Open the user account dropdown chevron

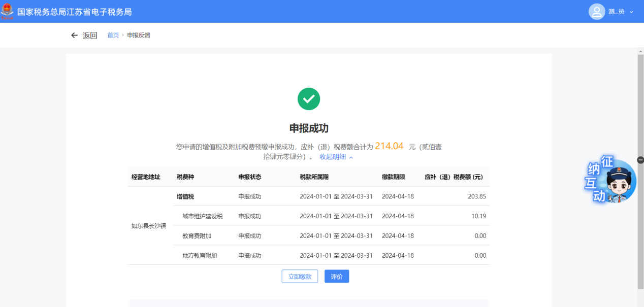click(x=631, y=12)
